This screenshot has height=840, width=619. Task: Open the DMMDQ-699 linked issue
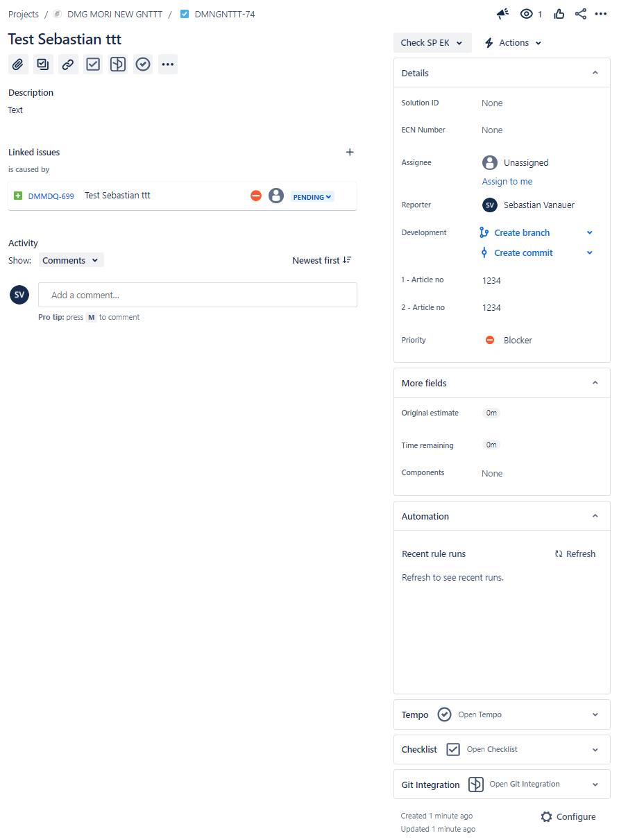[51, 196]
